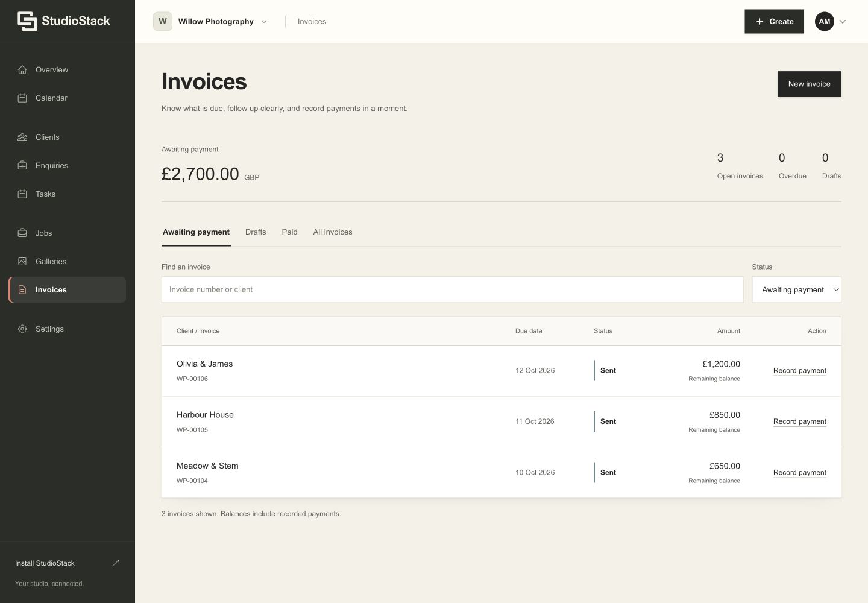Click invoice number WP-00104
The width and height of the screenshot is (868, 603).
pyautogui.click(x=192, y=481)
